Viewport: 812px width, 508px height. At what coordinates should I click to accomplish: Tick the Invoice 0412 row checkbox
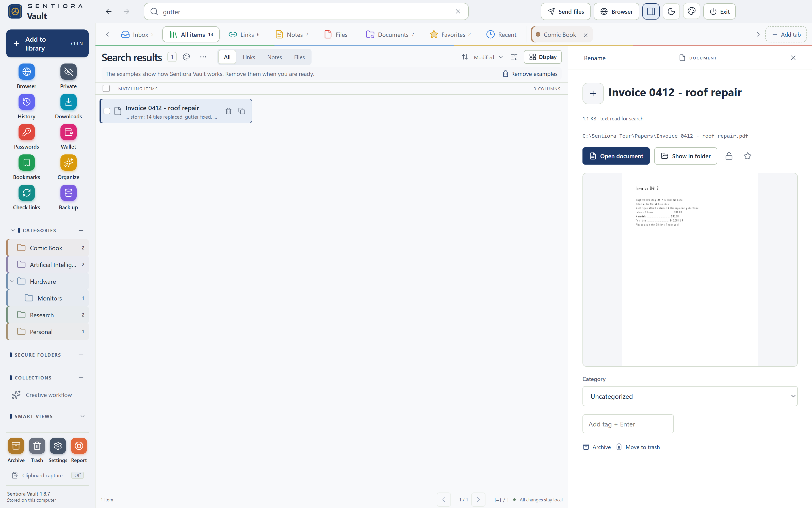tap(107, 111)
